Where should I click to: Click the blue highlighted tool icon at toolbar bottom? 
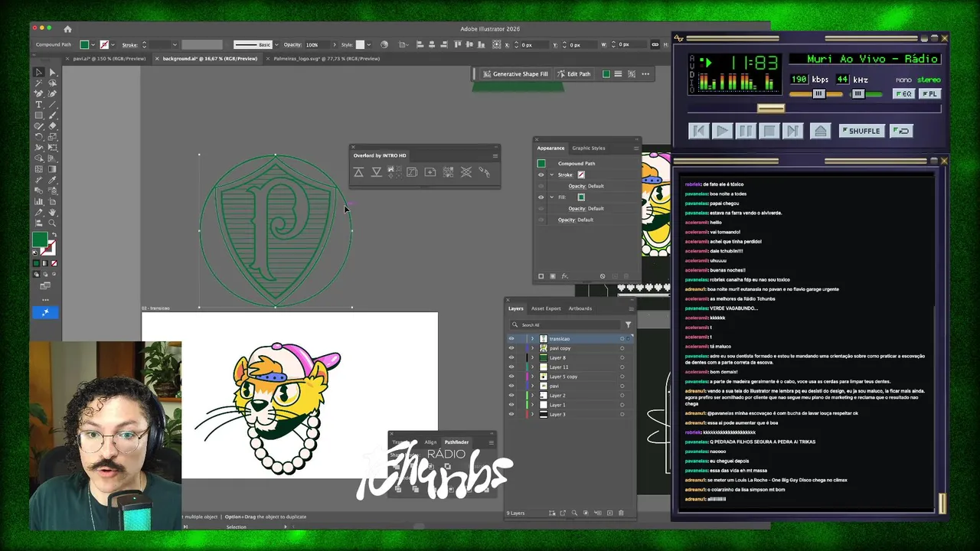coord(45,312)
